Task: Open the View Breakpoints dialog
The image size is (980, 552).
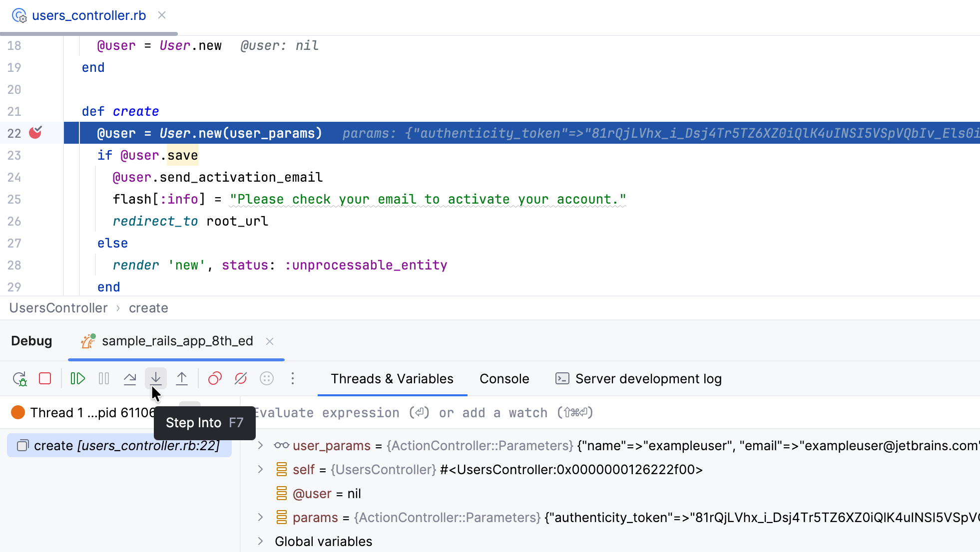Action: (x=215, y=379)
